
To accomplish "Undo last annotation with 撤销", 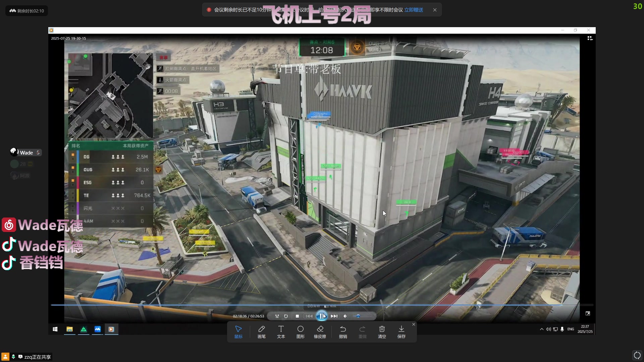I will coord(343,332).
